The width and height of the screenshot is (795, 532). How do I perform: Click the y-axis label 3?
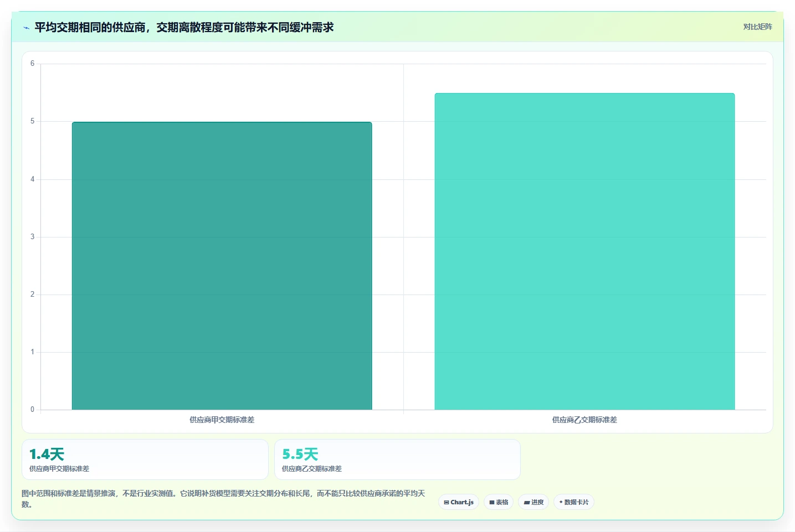point(32,237)
